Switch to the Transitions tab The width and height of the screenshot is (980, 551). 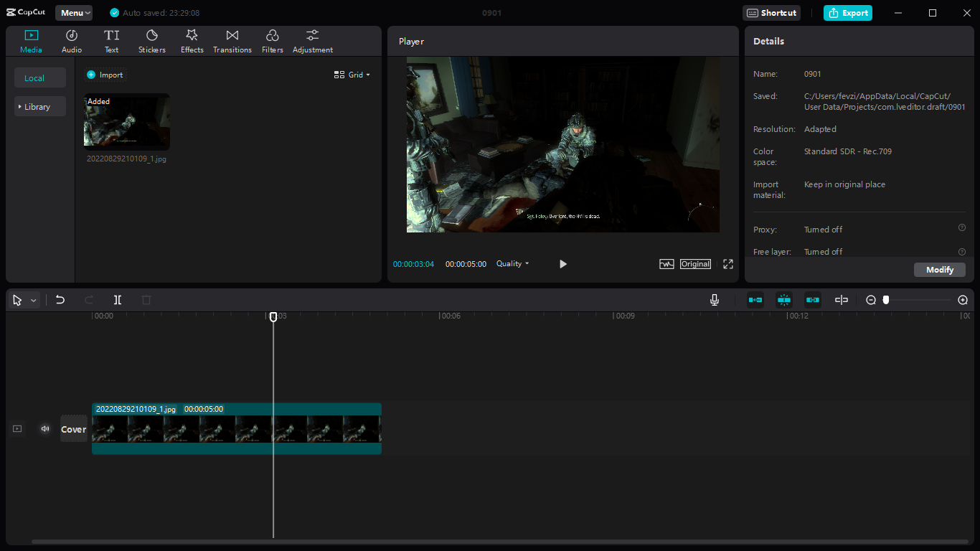232,42
